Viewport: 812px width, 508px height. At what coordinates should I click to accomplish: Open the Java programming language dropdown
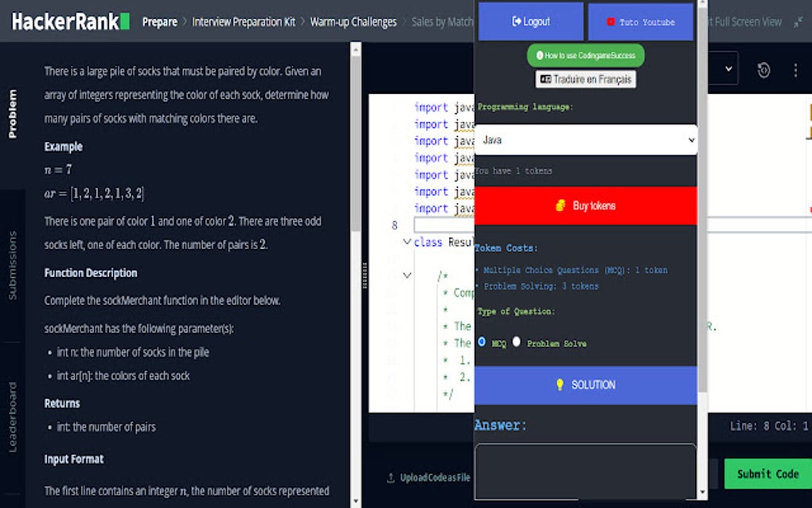[x=586, y=139]
